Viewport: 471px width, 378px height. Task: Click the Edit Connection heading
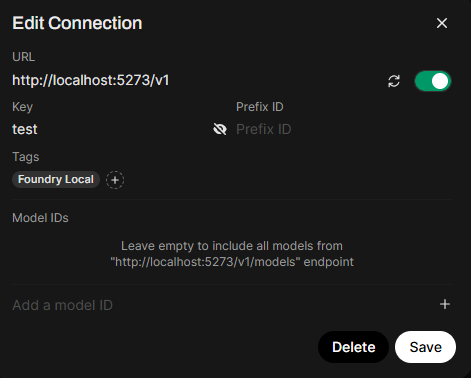(x=77, y=23)
